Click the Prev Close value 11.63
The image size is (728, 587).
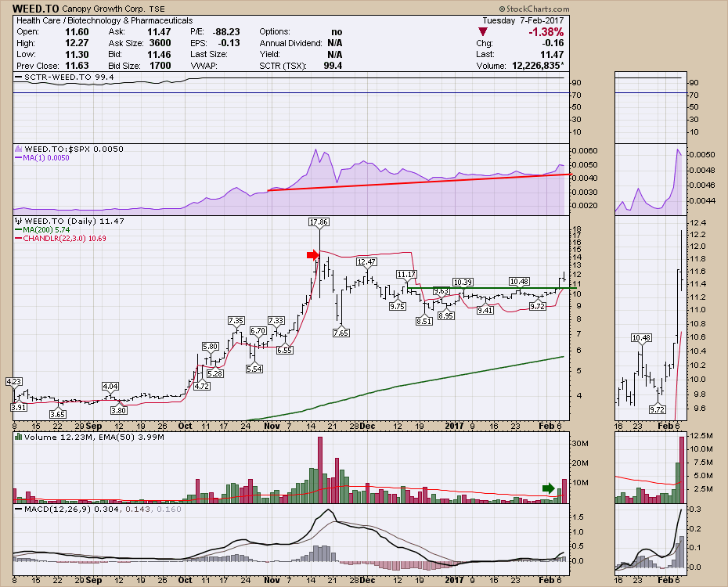coord(77,66)
